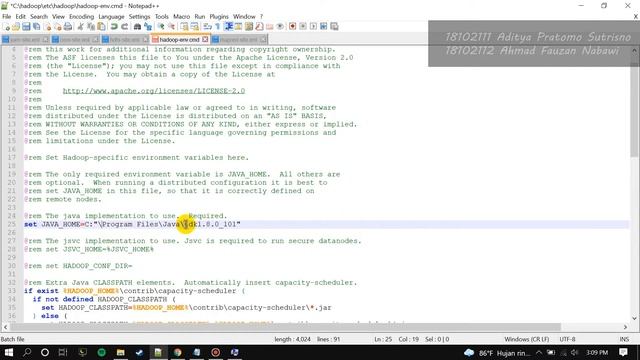The width and height of the screenshot is (640, 360).
Task: Cut the selection with the scissors icon
Action: tap(80, 27)
